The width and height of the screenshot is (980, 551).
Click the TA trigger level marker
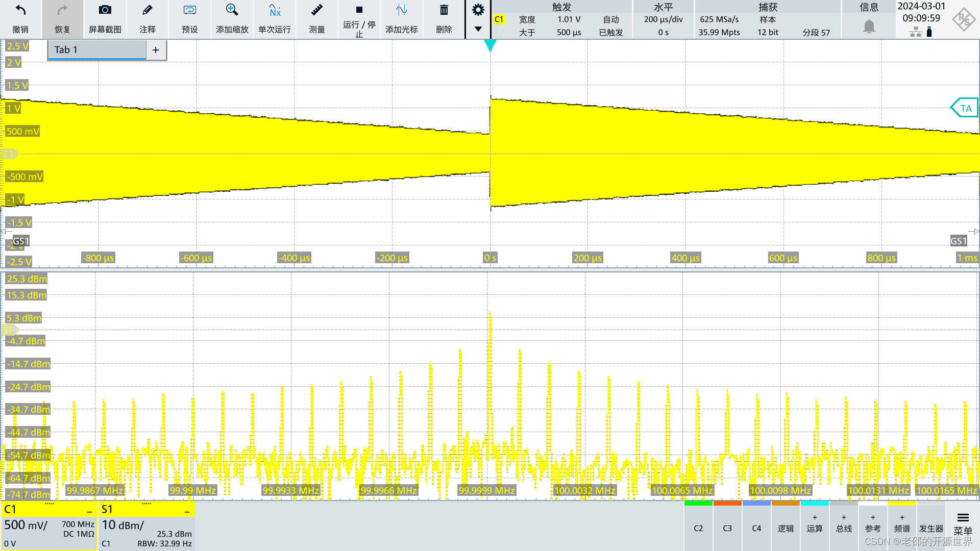pos(965,108)
